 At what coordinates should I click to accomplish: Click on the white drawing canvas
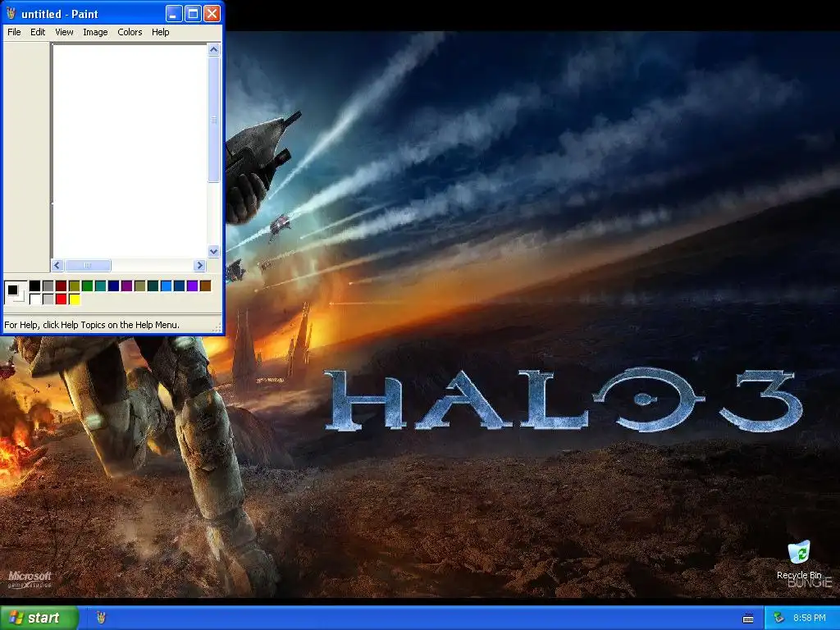tap(130, 151)
